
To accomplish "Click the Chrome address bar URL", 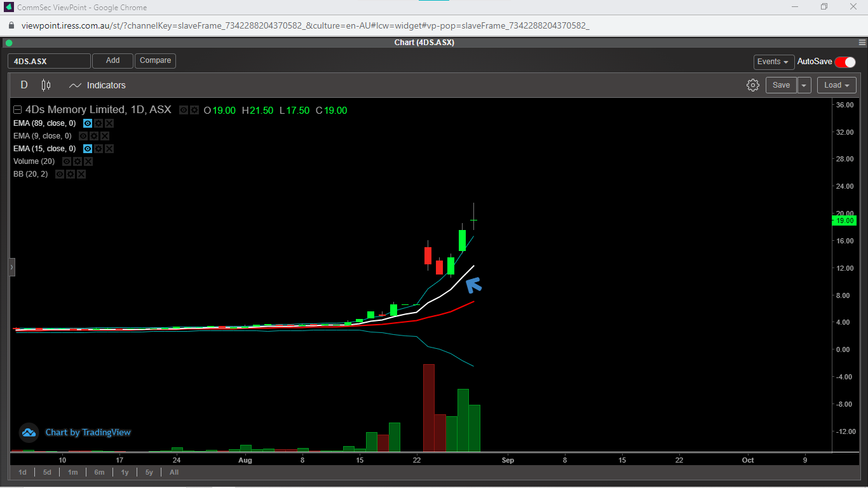I will point(305,25).
